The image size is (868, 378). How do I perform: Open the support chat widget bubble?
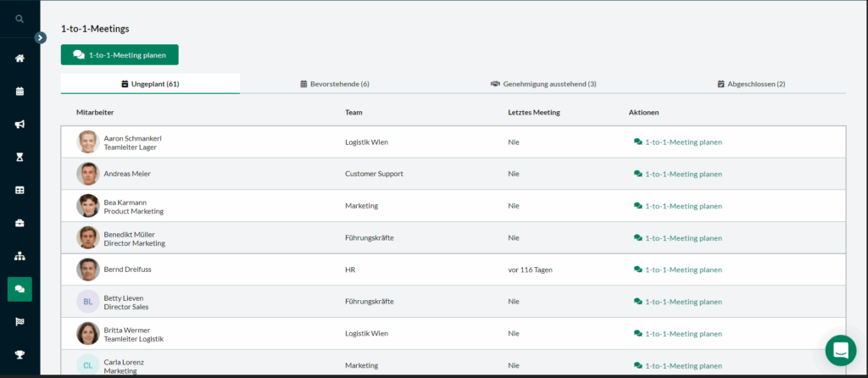pos(841,350)
